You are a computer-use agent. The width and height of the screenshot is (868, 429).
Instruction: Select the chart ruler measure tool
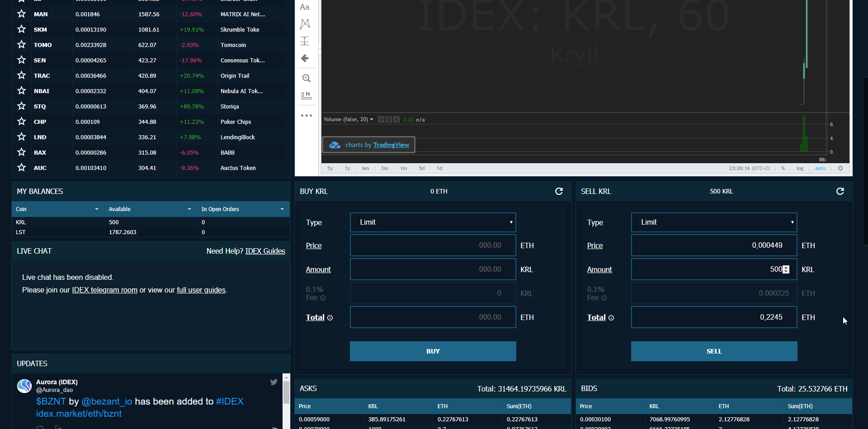306,95
